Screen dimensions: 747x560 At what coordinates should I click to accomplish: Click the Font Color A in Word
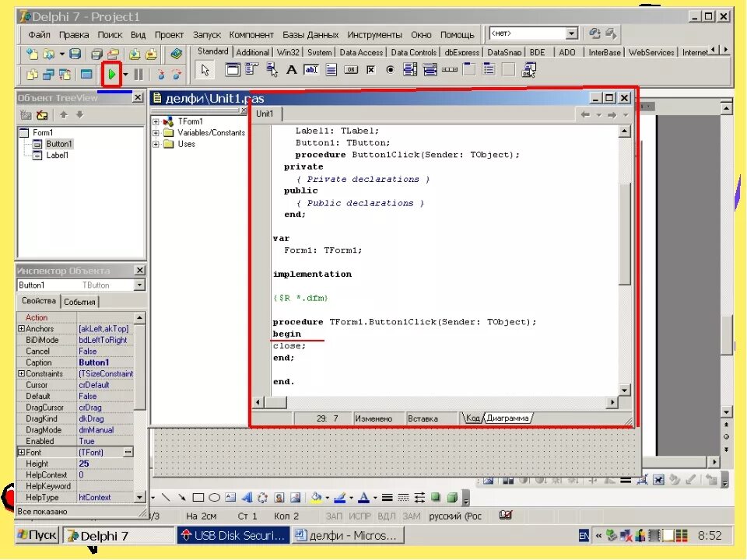pos(363,498)
